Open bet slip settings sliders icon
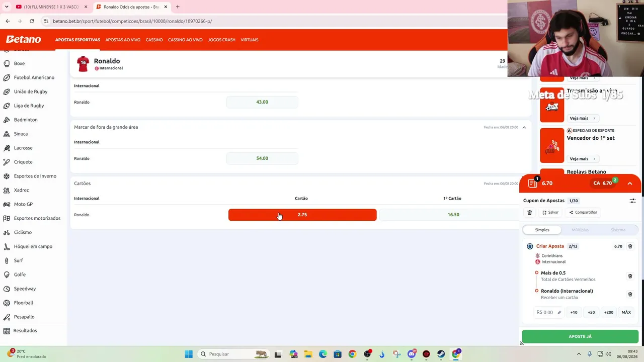The height and width of the screenshot is (362, 644). (x=632, y=201)
